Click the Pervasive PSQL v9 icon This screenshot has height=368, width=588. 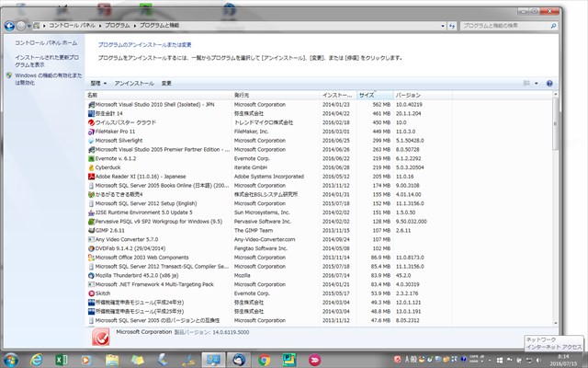tap(91, 222)
